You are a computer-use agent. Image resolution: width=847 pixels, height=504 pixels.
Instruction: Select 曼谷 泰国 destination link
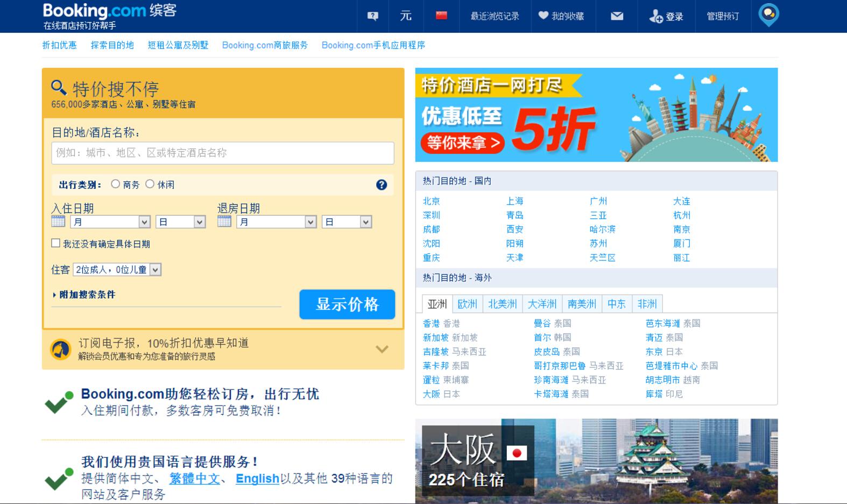(553, 323)
